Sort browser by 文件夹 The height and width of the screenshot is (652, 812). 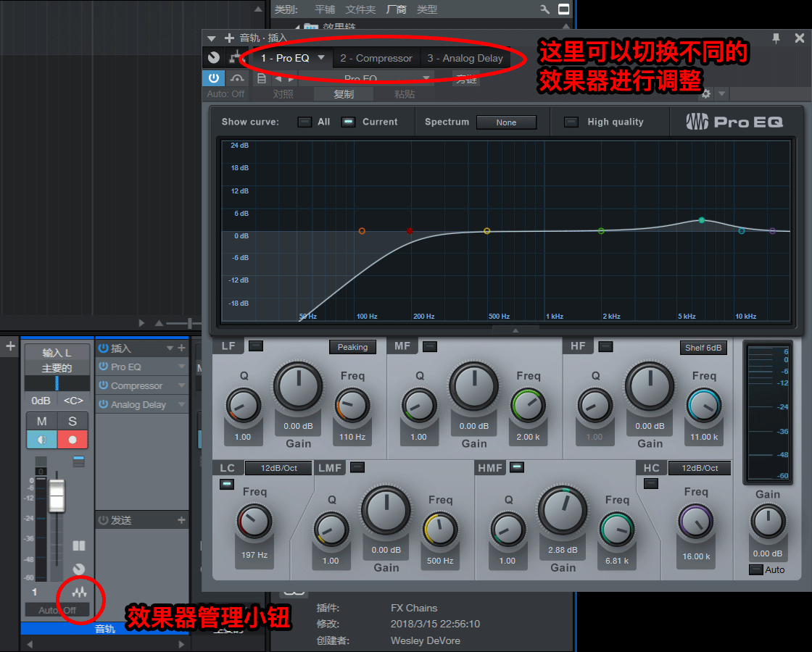tap(360, 9)
